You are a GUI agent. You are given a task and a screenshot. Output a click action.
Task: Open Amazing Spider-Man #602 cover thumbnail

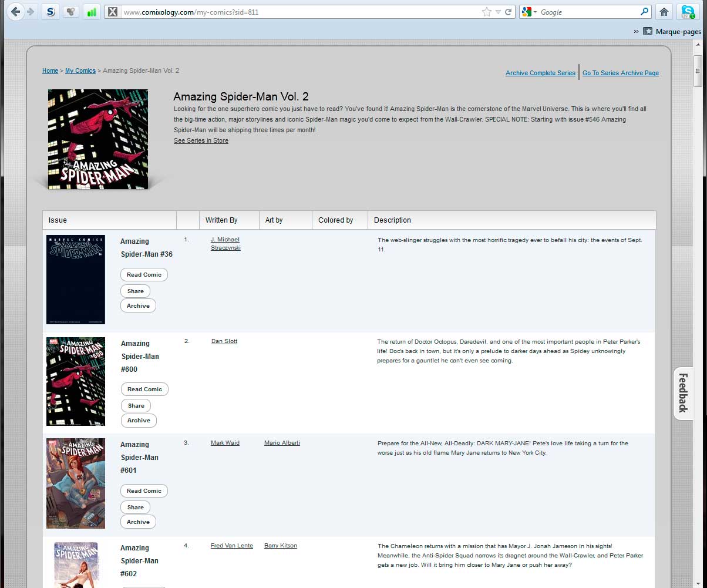tap(76, 565)
